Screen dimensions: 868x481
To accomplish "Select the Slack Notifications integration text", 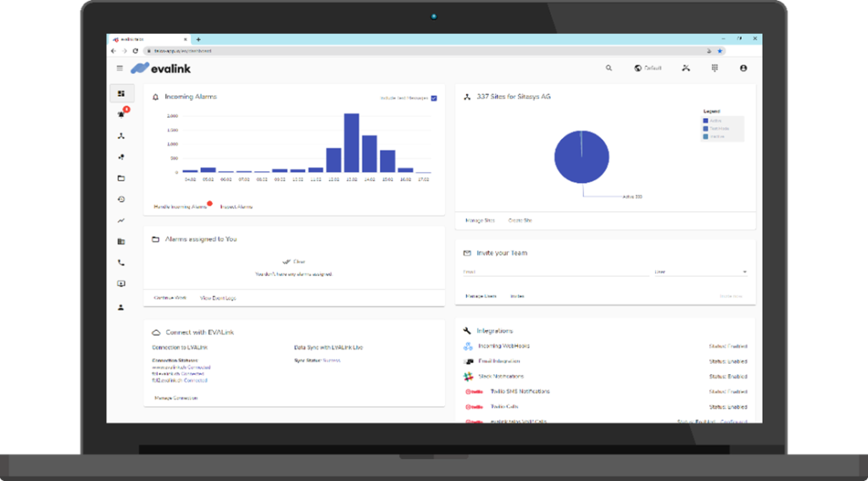I will point(502,377).
